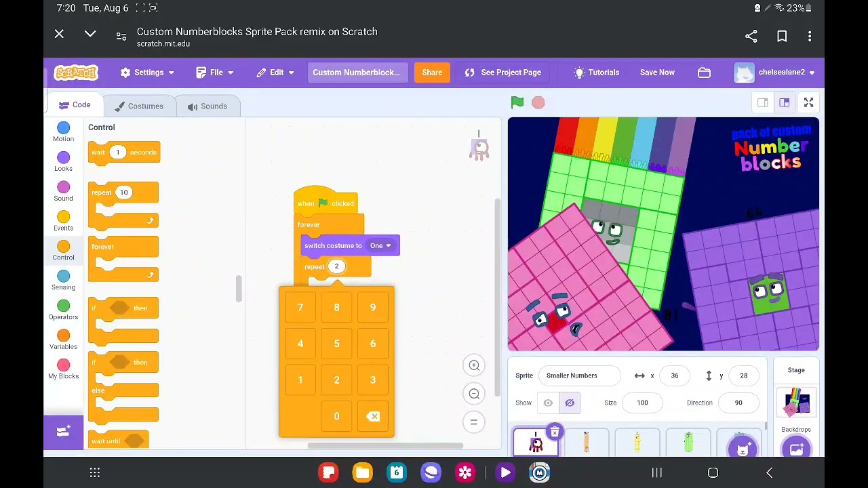Switch to the Sounds tab
Screen dimensions: 868x488
(x=208, y=106)
